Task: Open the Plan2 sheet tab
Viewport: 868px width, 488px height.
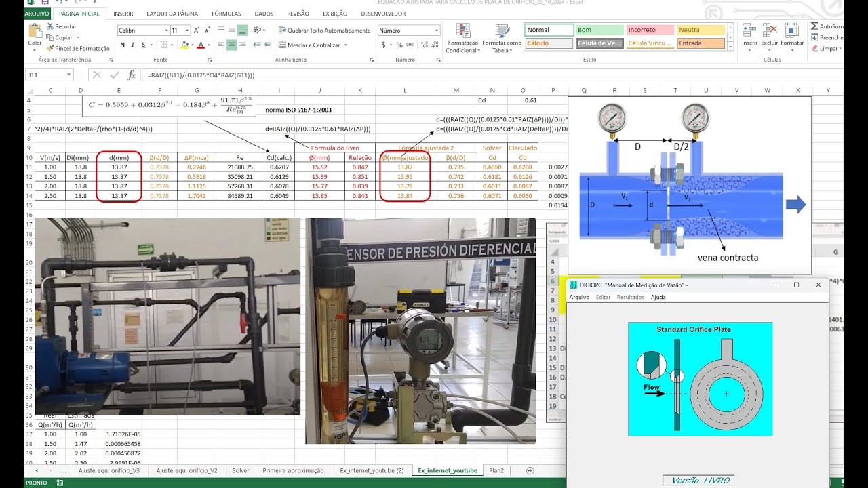Action: click(x=496, y=470)
